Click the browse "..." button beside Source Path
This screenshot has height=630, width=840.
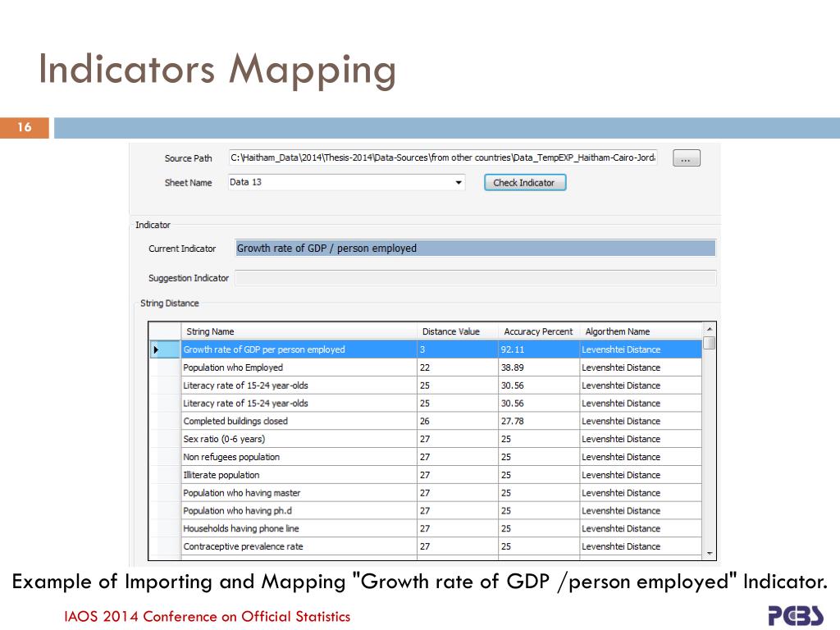tap(687, 158)
